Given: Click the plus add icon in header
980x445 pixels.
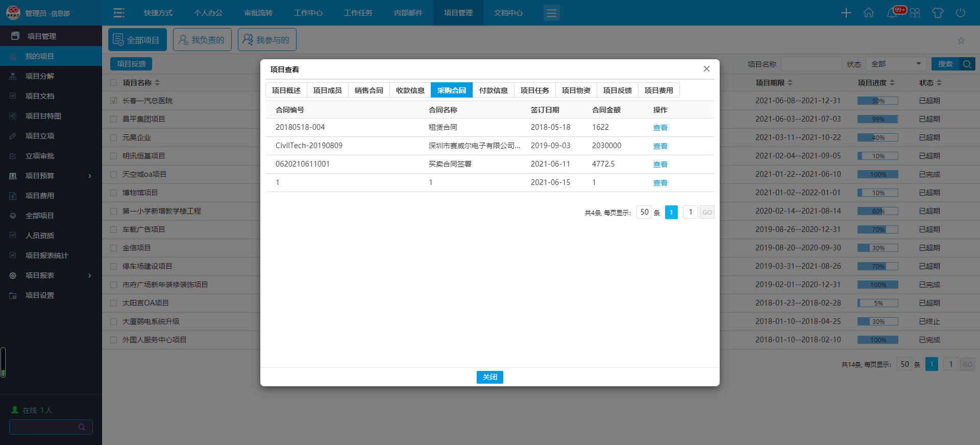Looking at the screenshot, I should pyautogui.click(x=846, y=13).
